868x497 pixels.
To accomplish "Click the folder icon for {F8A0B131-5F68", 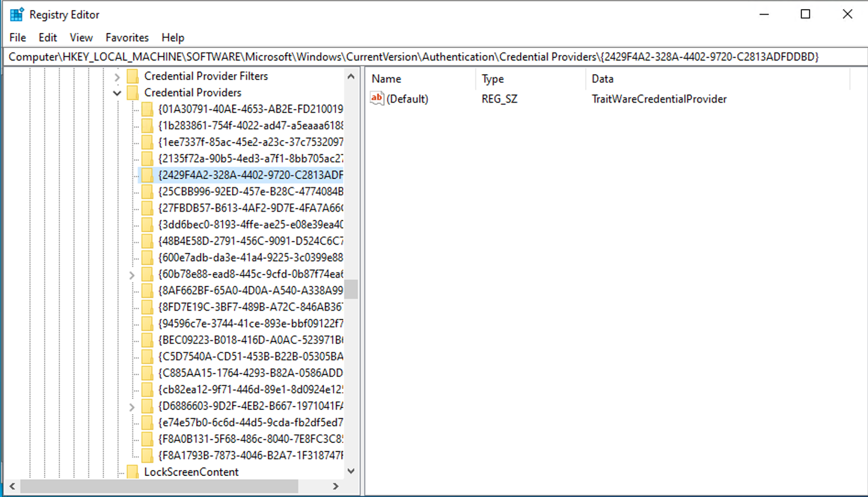I will (x=147, y=439).
